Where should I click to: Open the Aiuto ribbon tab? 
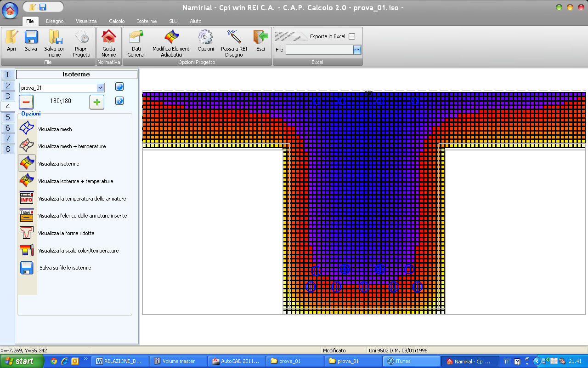click(x=196, y=21)
